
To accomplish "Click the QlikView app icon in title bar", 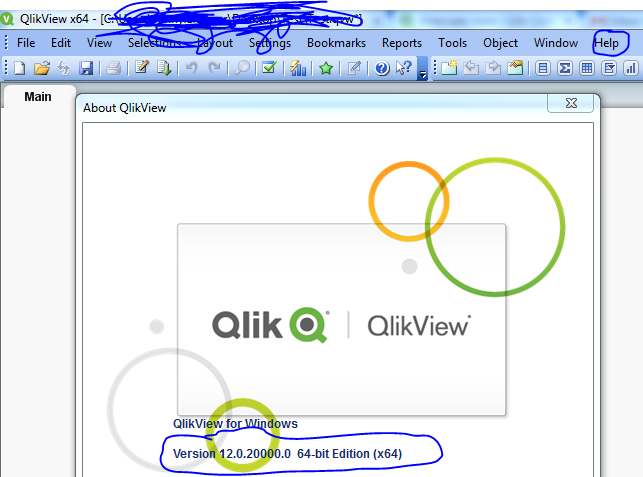I will [7, 19].
